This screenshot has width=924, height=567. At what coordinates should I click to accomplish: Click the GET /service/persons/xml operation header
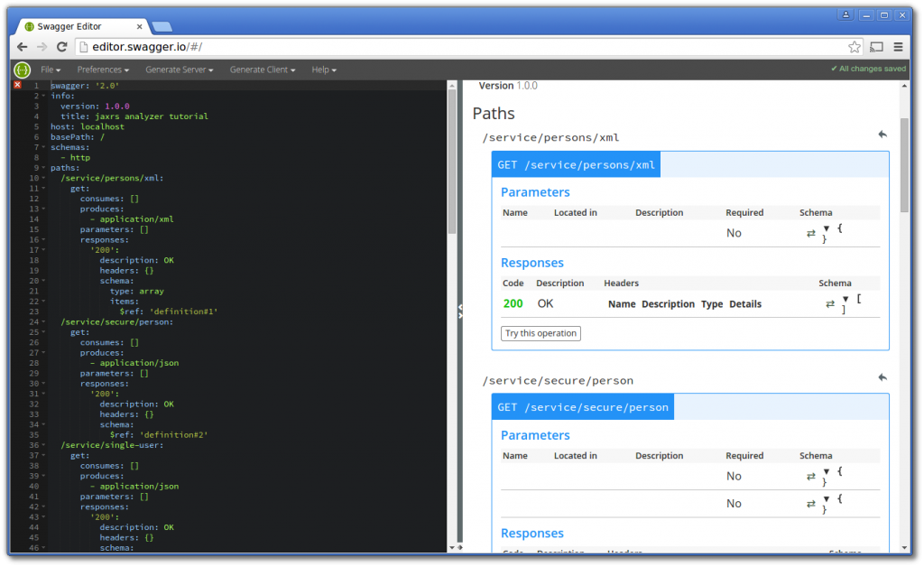[576, 164]
